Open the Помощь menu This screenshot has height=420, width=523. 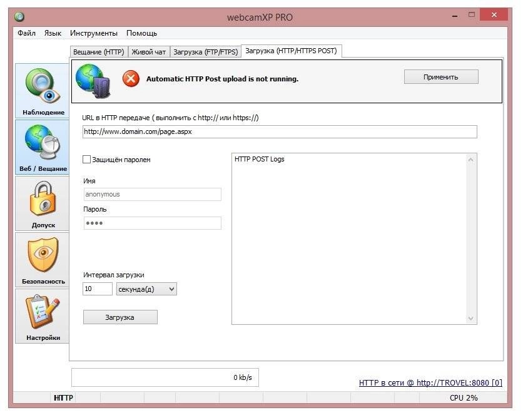pos(141,33)
